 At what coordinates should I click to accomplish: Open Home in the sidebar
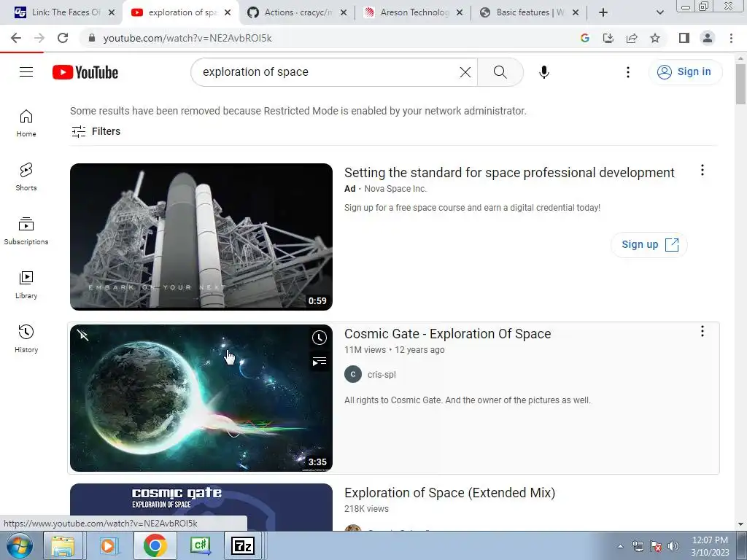(26, 123)
